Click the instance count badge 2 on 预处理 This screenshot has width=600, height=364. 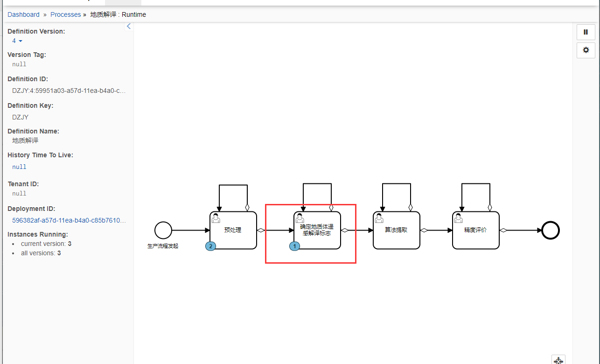pos(210,246)
